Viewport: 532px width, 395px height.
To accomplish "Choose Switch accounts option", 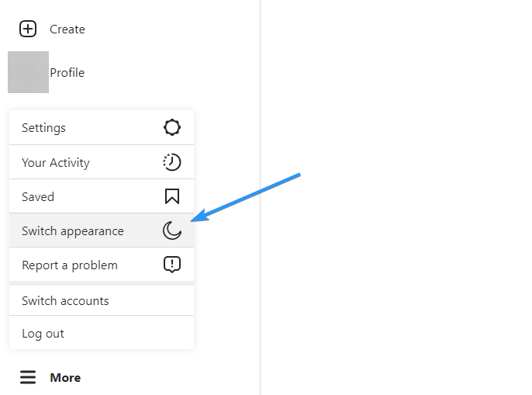I will 102,300.
